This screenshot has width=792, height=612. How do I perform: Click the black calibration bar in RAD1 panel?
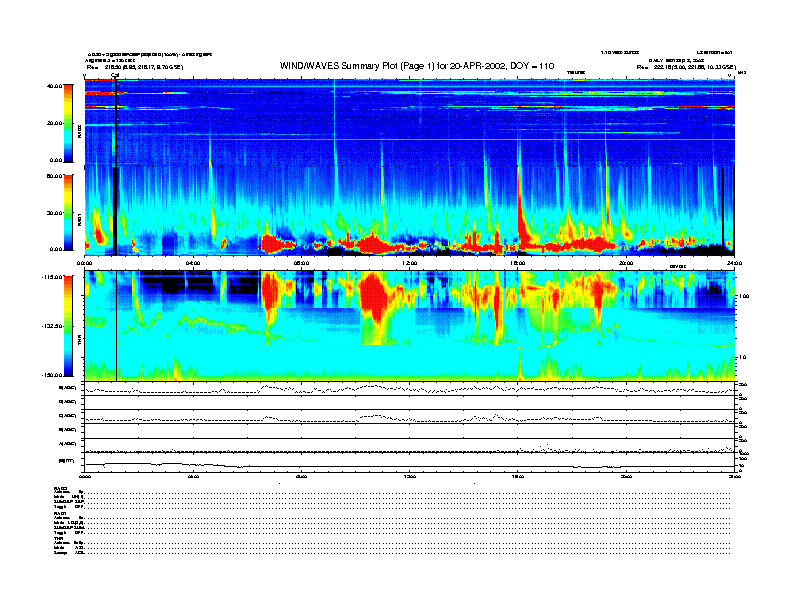pyautogui.click(x=115, y=211)
